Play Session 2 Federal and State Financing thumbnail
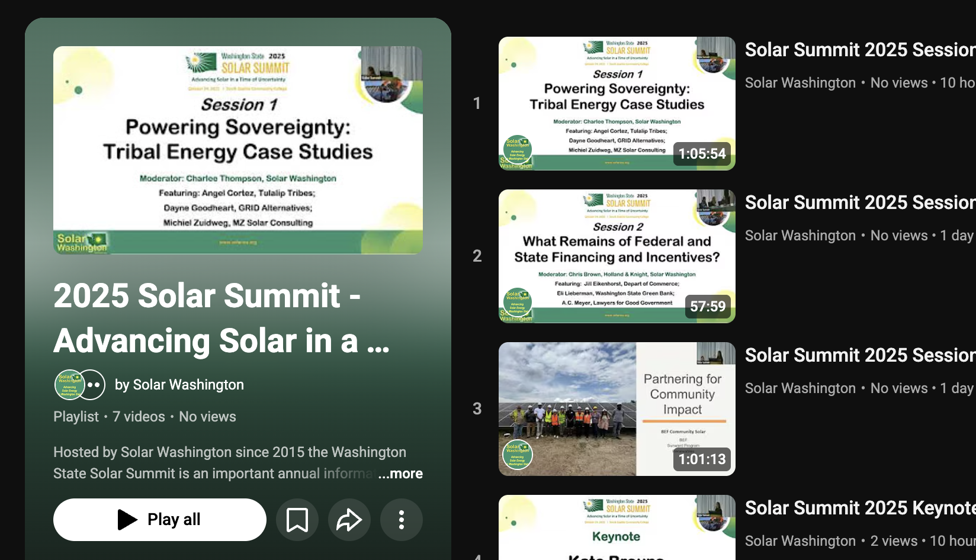Image resolution: width=976 pixels, height=560 pixels. tap(617, 256)
